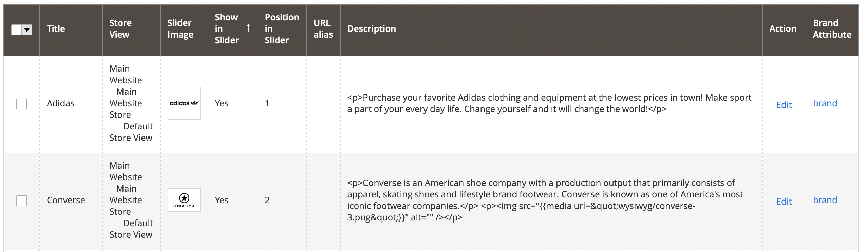Open the brand attribute link for Converse
868x252 pixels.
tap(825, 200)
